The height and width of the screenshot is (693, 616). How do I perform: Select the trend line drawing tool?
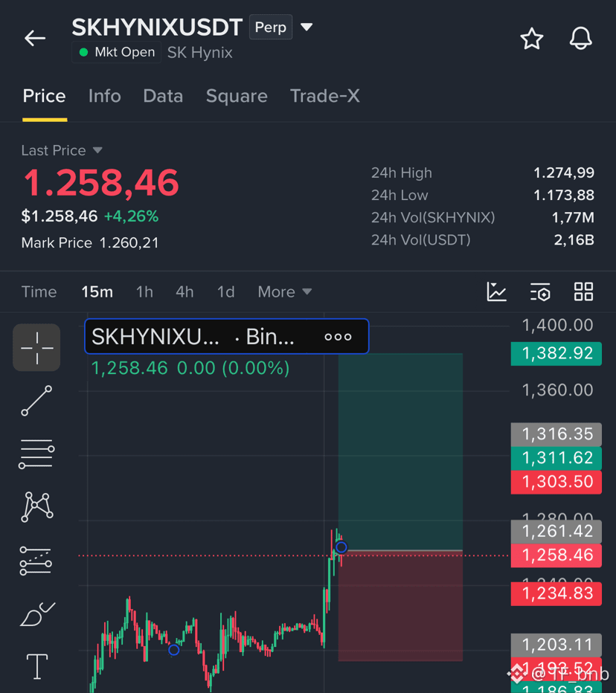36,401
